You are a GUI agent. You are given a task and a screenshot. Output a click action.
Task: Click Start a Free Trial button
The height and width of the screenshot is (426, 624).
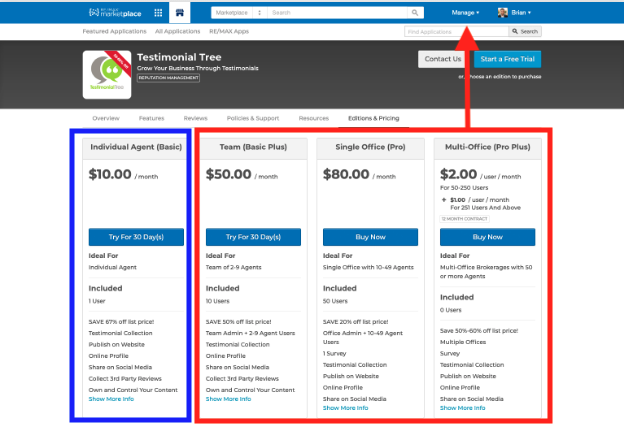coord(507,59)
